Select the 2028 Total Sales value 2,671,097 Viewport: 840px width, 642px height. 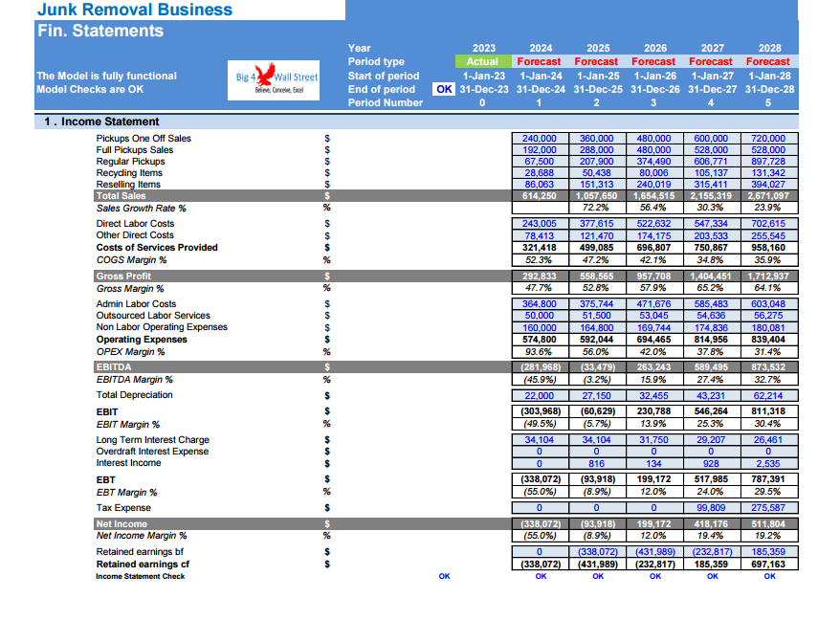pyautogui.click(x=768, y=196)
